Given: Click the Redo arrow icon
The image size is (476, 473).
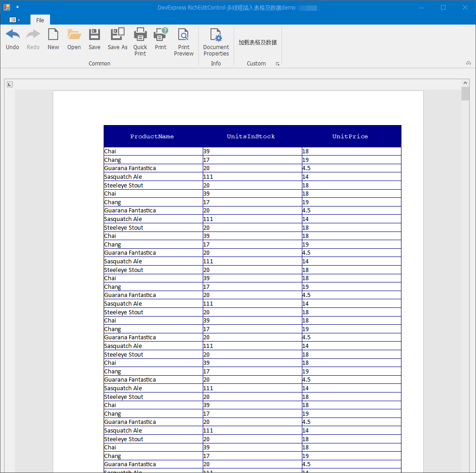Looking at the screenshot, I should pos(33,34).
